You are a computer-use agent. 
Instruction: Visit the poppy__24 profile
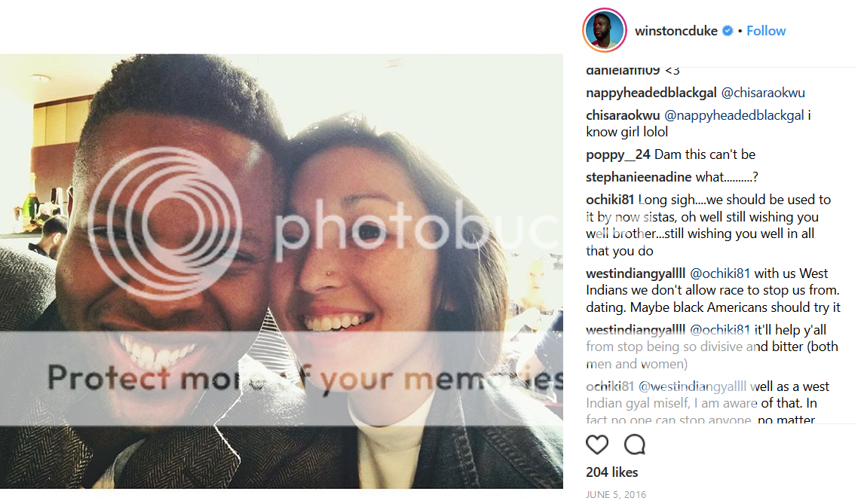pos(618,154)
